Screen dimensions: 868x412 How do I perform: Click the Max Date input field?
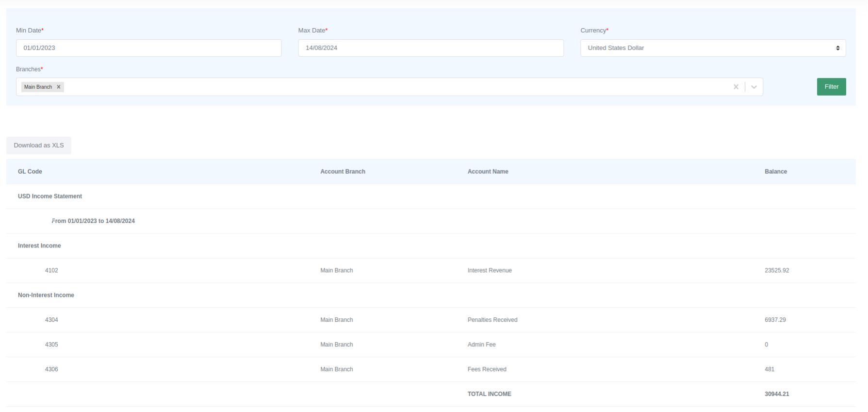point(430,48)
